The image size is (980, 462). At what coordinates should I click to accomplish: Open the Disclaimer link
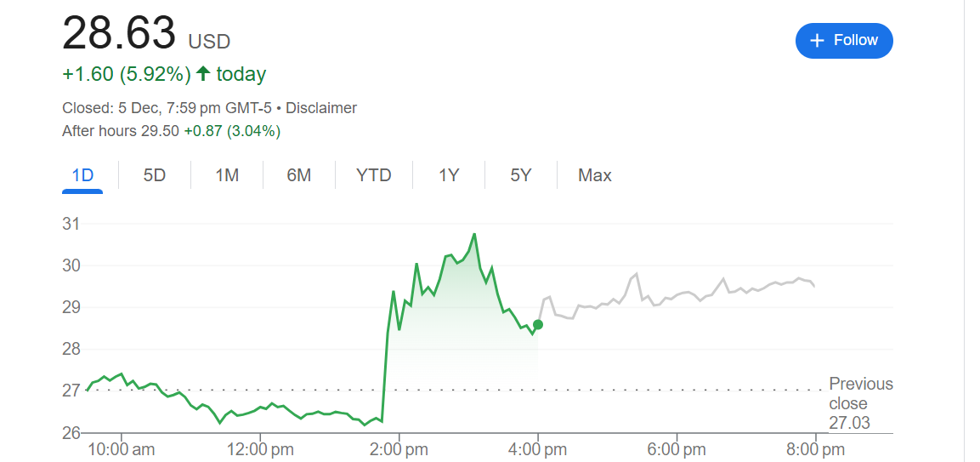(321, 108)
